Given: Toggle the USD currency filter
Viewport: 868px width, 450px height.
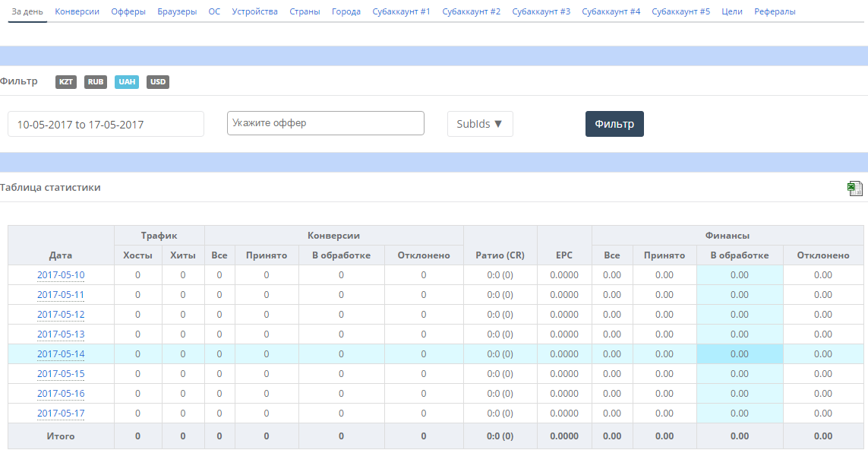Looking at the screenshot, I should click(x=158, y=82).
